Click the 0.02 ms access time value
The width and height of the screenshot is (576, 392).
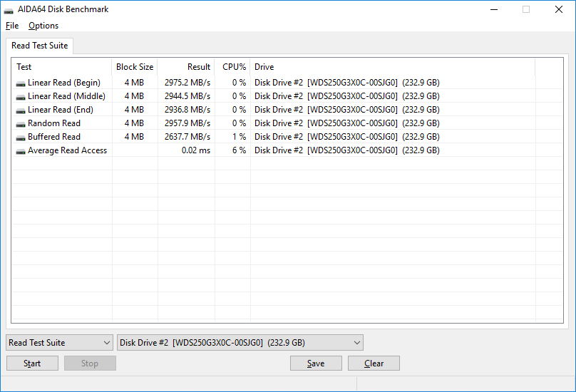click(x=196, y=150)
